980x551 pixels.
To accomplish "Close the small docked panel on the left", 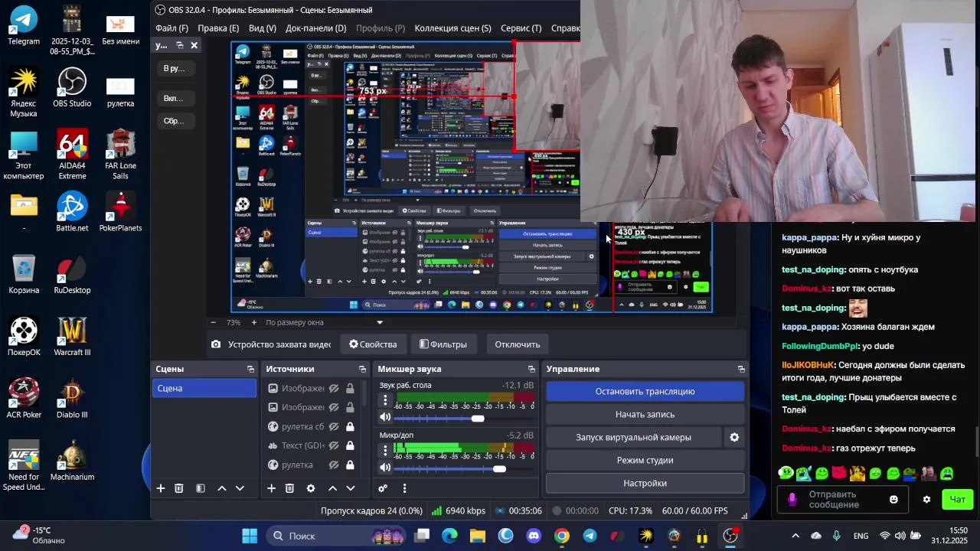I will pyautogui.click(x=194, y=45).
